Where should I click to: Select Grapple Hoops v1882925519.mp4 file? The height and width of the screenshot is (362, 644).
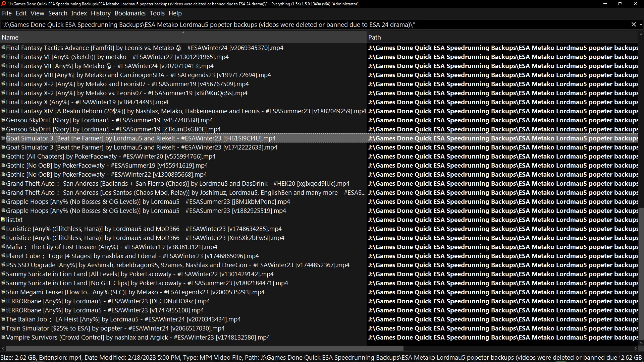pos(146,211)
